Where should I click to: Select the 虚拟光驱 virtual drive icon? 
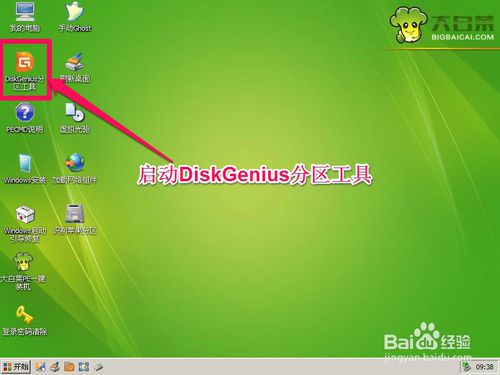(x=75, y=118)
